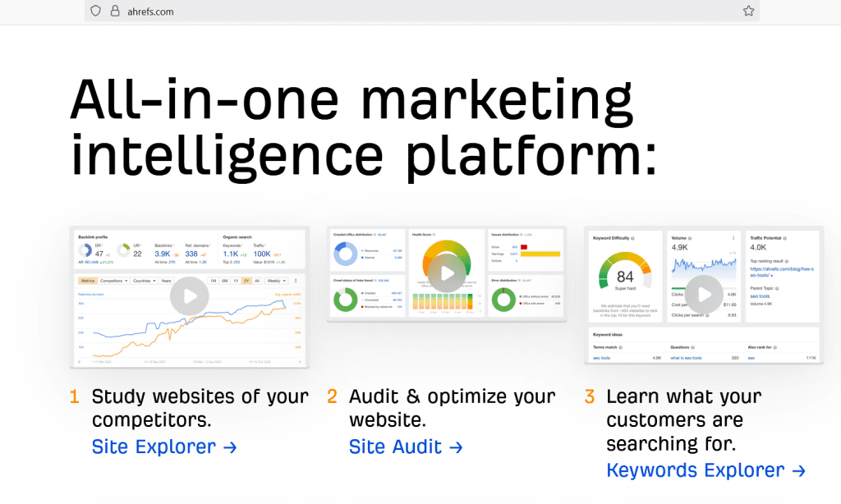The width and height of the screenshot is (841, 504).
Task: Click the three-dot menu in the Volume card
Action: tap(733, 238)
